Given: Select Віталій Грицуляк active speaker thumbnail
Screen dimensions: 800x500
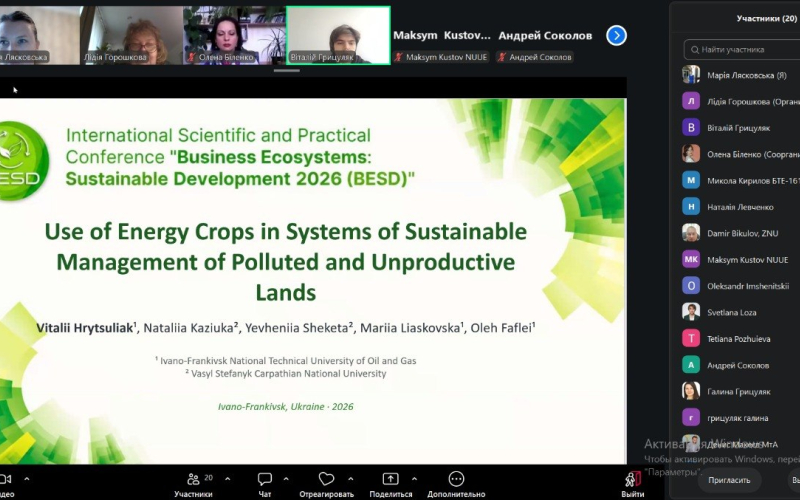Looking at the screenshot, I should pyautogui.click(x=338, y=35).
